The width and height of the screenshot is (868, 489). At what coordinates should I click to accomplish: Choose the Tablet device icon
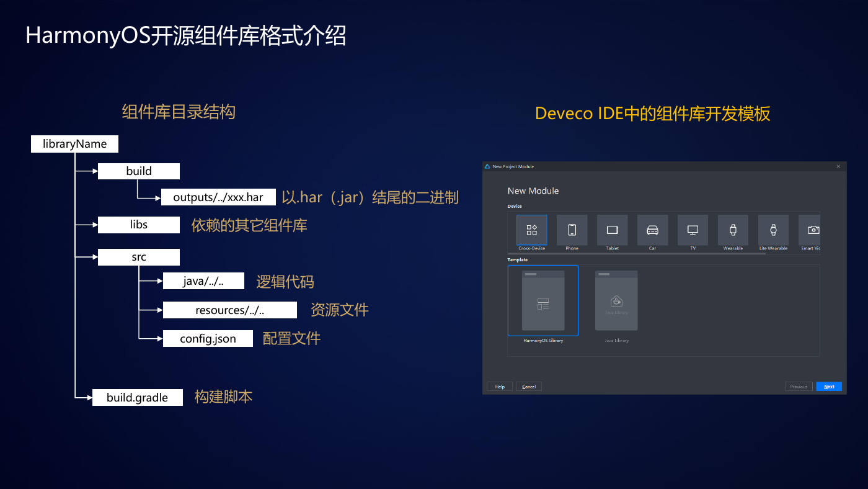coord(613,230)
